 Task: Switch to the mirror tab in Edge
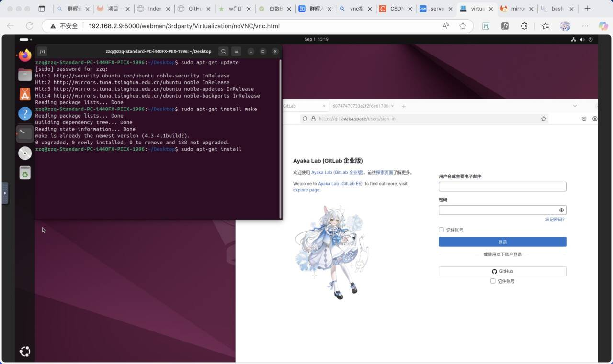pos(517,9)
